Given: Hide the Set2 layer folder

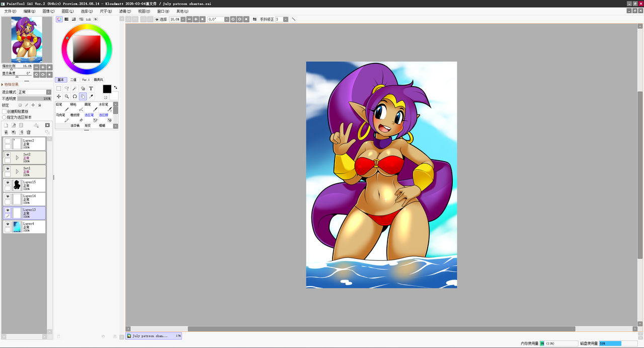Looking at the screenshot, I should coord(8,155).
